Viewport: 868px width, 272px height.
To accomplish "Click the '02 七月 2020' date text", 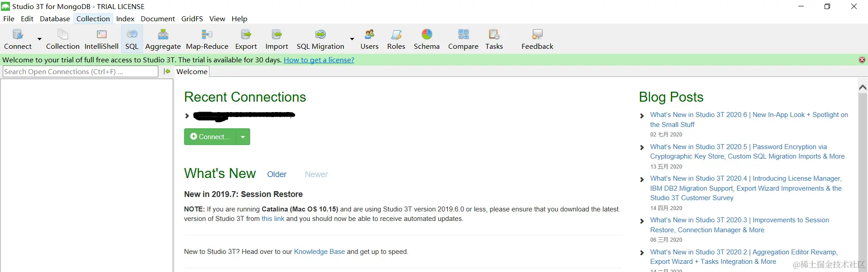I will point(666,135).
